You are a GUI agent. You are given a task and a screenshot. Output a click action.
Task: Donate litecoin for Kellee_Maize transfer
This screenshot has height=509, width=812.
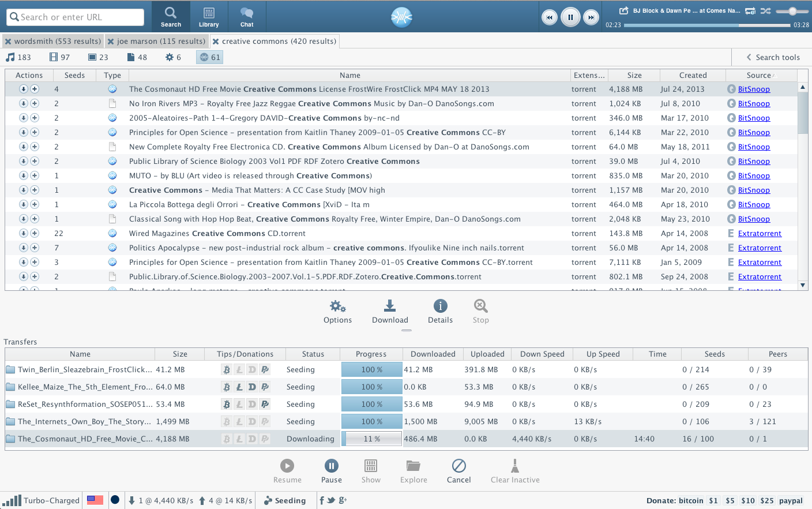click(239, 387)
